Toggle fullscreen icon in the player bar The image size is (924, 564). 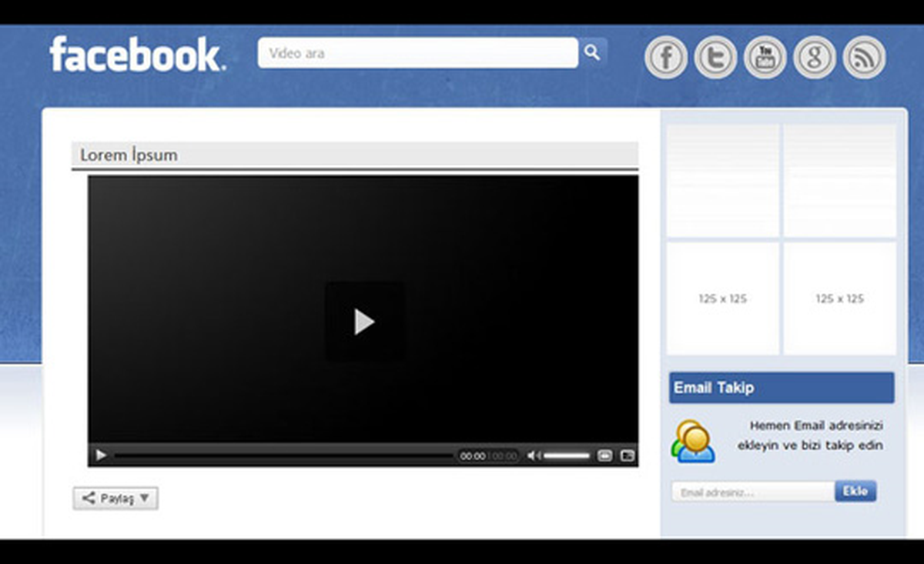tap(605, 456)
